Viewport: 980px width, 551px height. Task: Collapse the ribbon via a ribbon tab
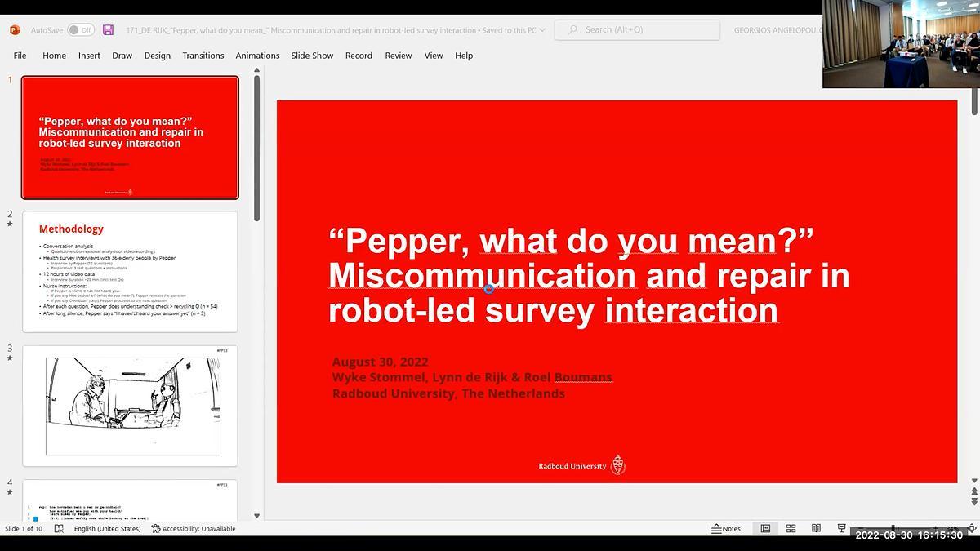click(x=54, y=56)
